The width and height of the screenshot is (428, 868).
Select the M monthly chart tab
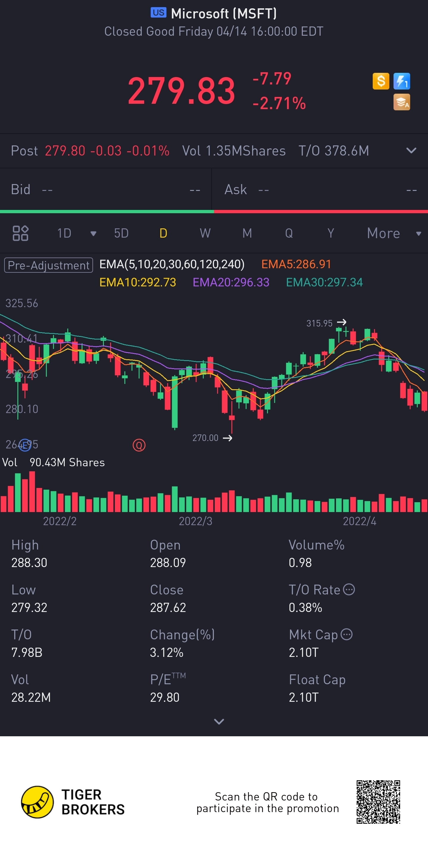(247, 233)
